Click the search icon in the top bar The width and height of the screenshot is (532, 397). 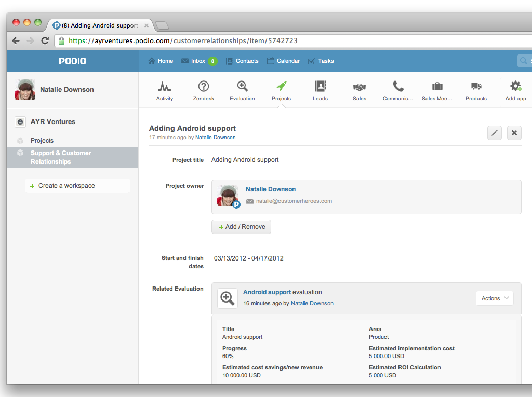pos(524,61)
